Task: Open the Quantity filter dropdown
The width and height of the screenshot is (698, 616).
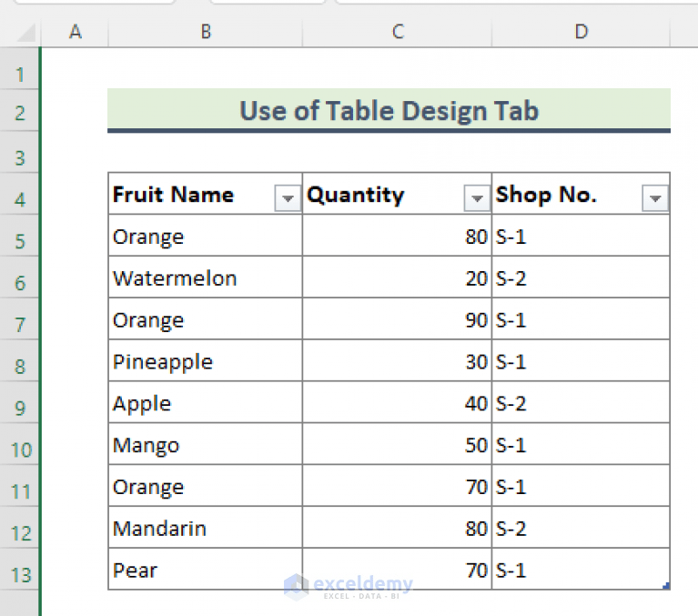Action: (x=477, y=198)
